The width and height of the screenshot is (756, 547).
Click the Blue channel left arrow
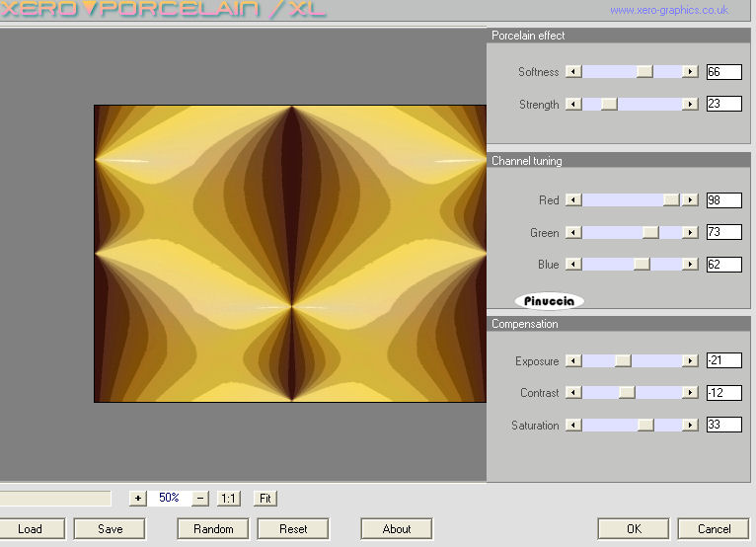point(573,265)
